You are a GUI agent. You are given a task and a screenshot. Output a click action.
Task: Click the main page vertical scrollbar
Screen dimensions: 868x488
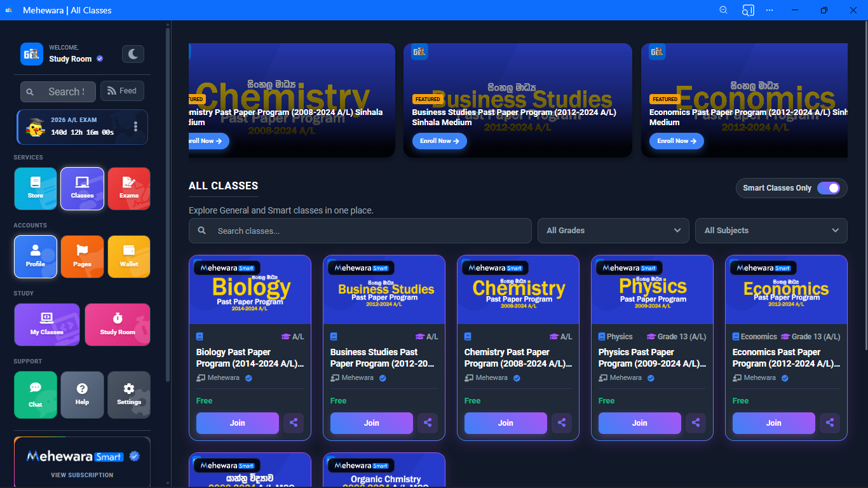coord(865,185)
